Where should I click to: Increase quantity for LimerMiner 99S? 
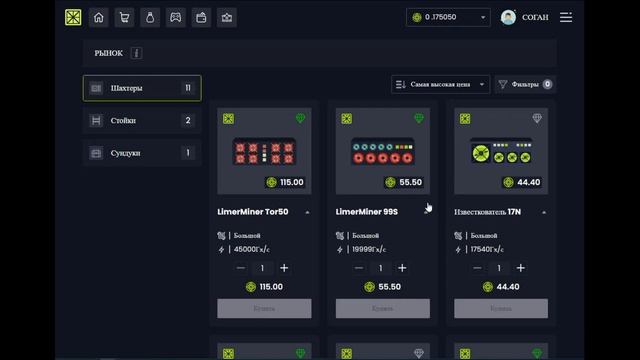pos(402,268)
